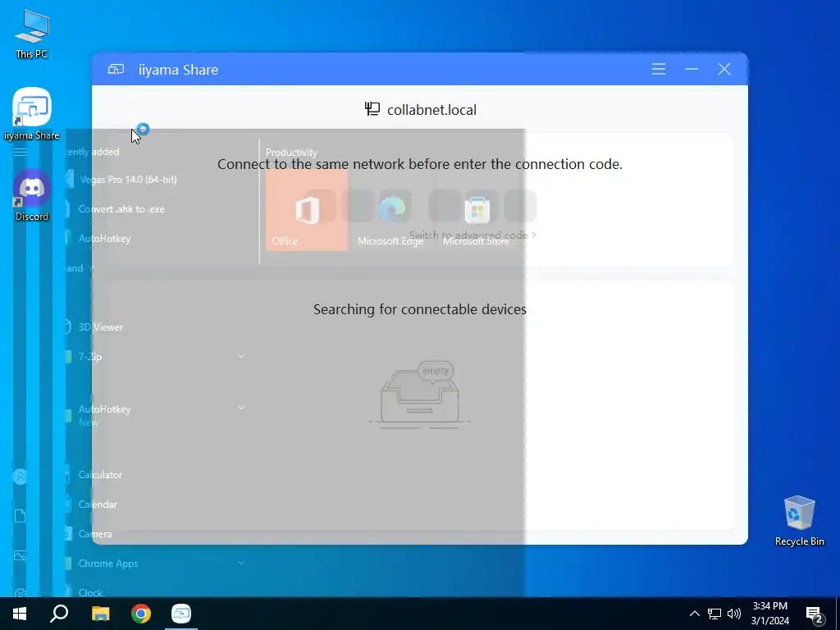Open the iiyama Share hamburger menu
This screenshot has width=840, height=630.
coord(659,69)
